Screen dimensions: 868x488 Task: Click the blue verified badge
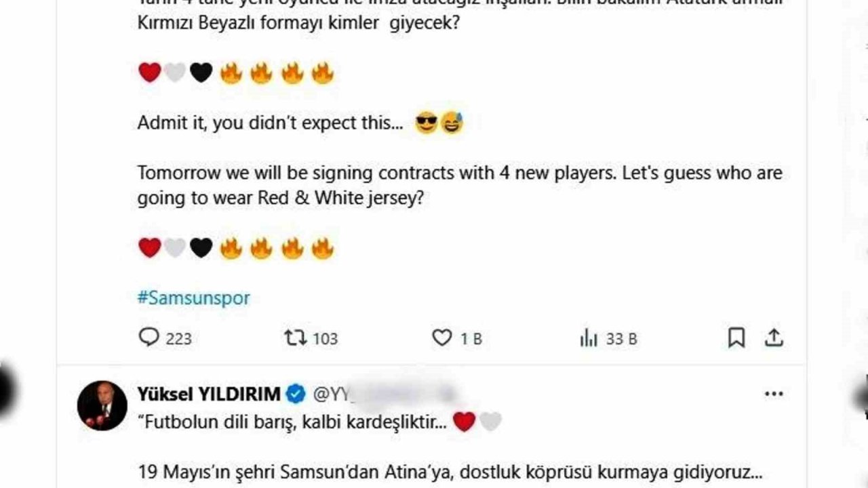(x=295, y=394)
